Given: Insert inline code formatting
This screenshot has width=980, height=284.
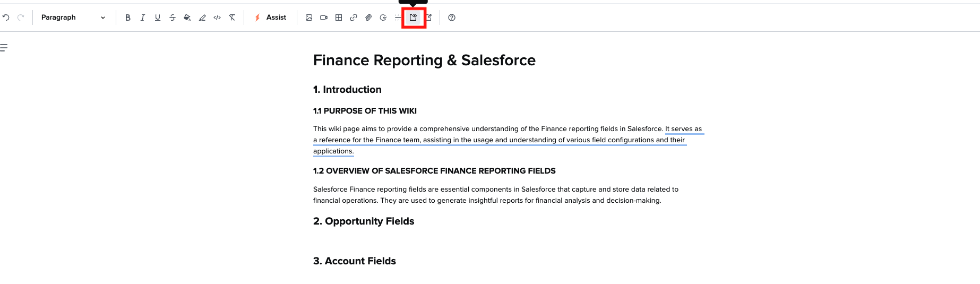Looking at the screenshot, I should [x=217, y=18].
